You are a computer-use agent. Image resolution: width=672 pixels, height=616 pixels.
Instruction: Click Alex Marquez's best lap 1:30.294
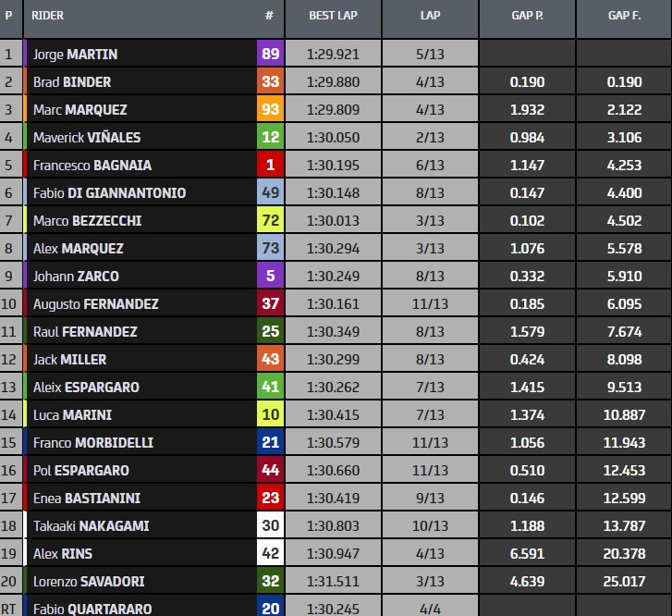(333, 248)
